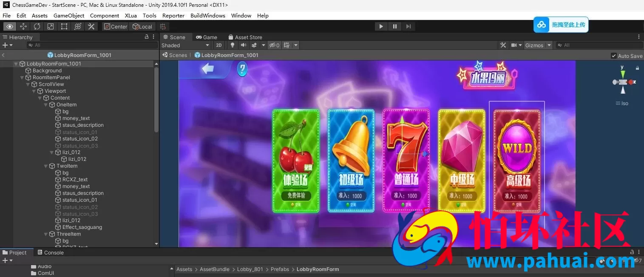The image size is (644, 277).
Task: Select the Transform tool
Action: [78, 26]
